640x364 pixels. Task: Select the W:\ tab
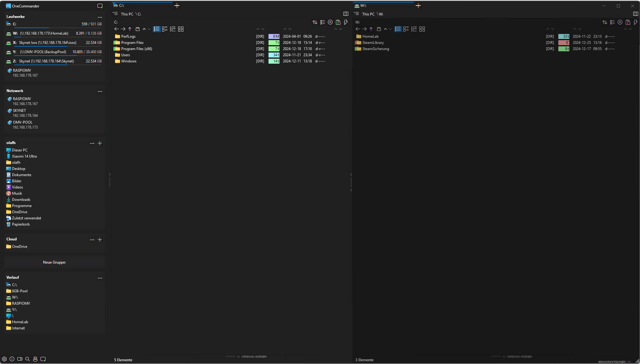(383, 6)
